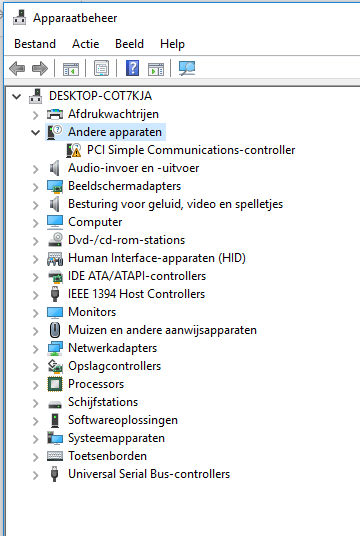Expand Universal Serial Bus-controllers
This screenshot has width=360, height=536.
(36, 474)
